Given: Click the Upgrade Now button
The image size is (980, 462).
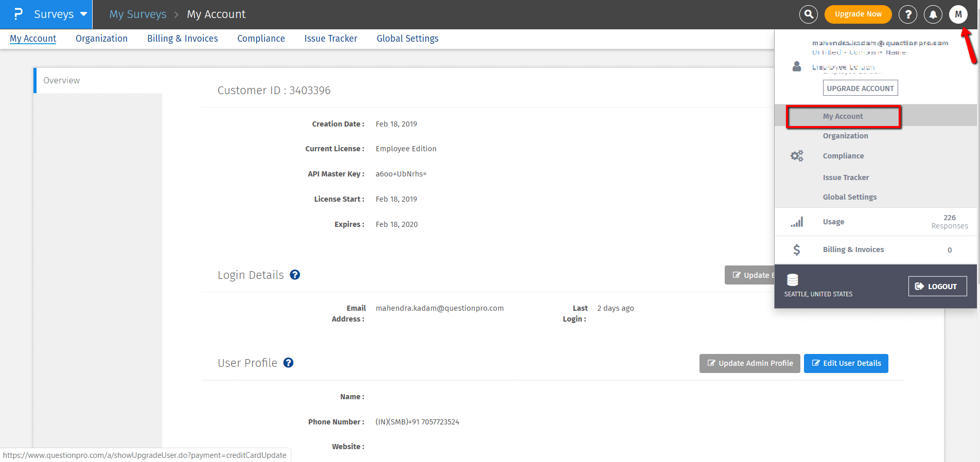Looking at the screenshot, I should (x=858, y=14).
